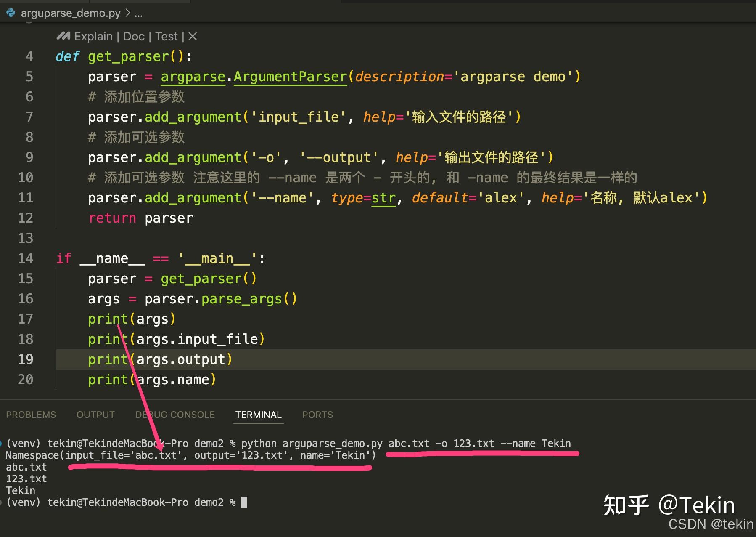756x537 pixels.
Task: Click the underlined ArgumentParser class reference
Action: click(290, 76)
